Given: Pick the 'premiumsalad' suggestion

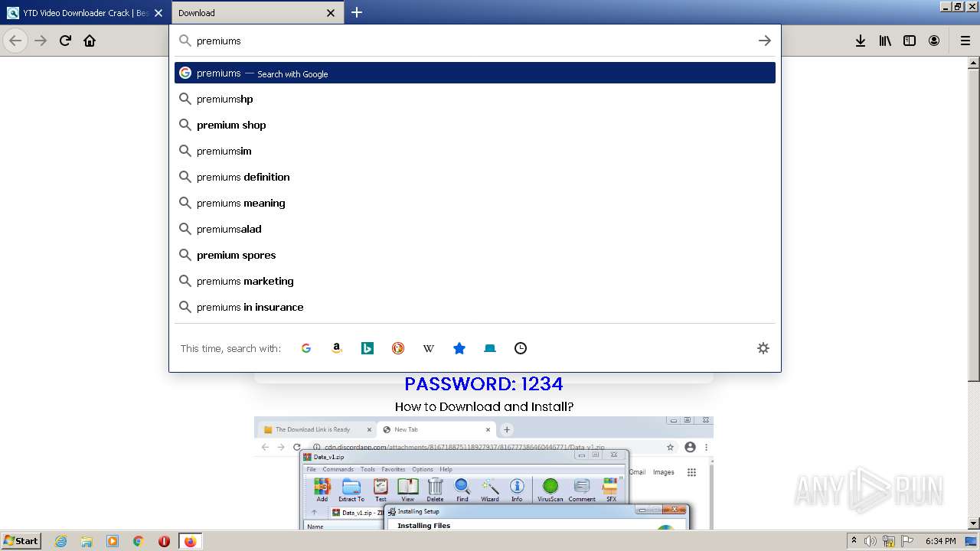Looking at the screenshot, I should [x=475, y=229].
